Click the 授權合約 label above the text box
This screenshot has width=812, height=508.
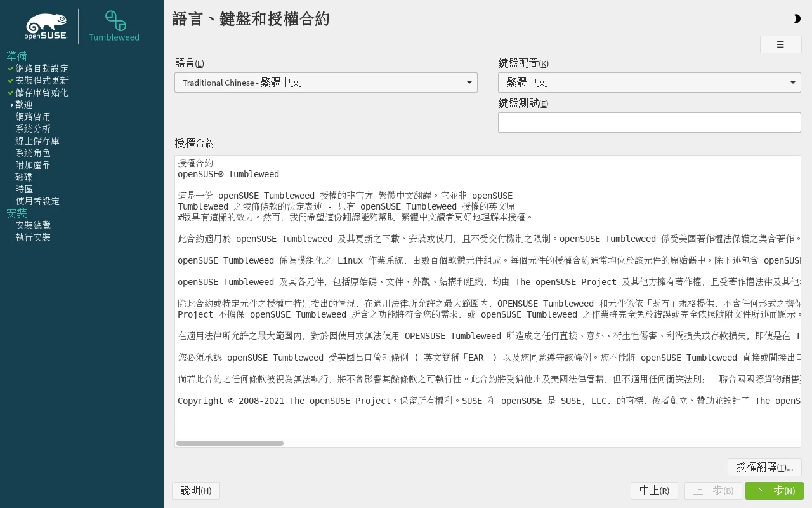click(x=195, y=143)
